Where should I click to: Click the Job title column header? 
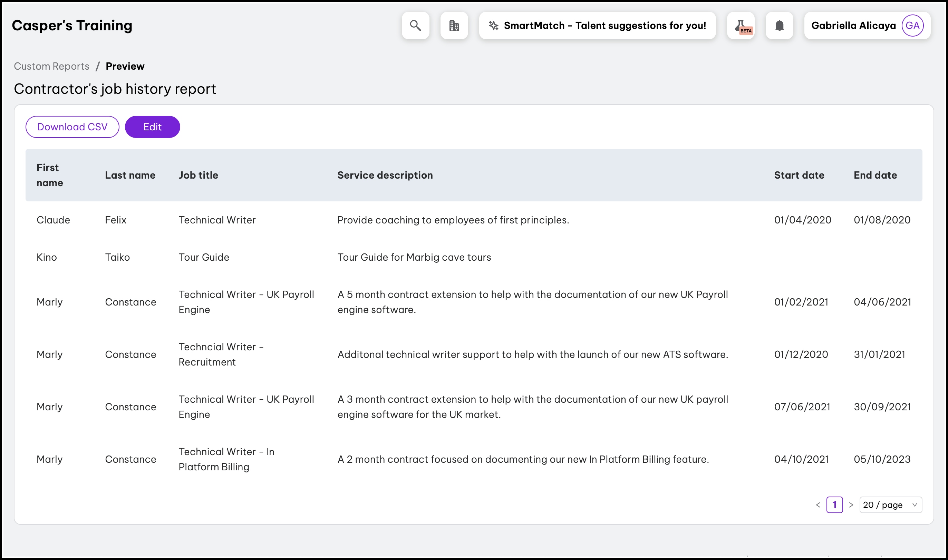pos(198,175)
